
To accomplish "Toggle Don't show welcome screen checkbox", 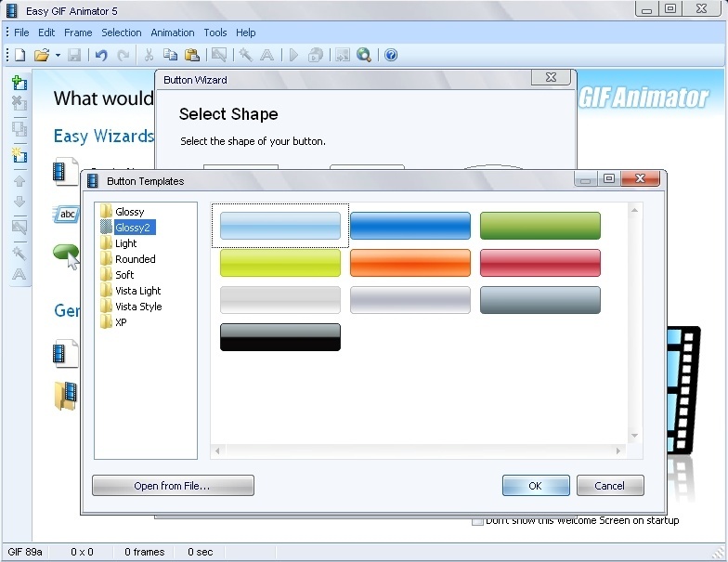I will [477, 521].
